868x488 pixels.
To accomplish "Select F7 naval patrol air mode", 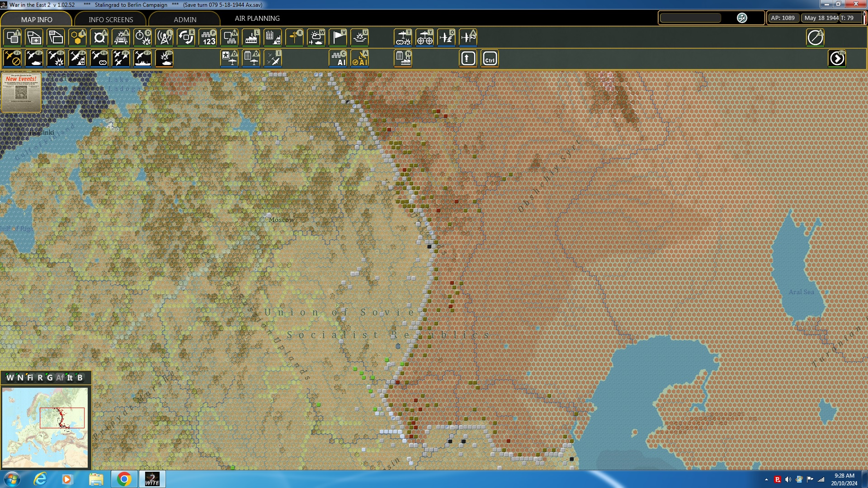I will (142, 59).
